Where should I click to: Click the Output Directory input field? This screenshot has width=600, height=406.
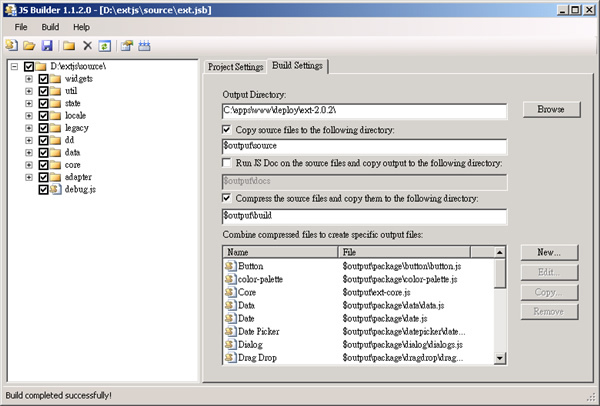click(x=364, y=111)
